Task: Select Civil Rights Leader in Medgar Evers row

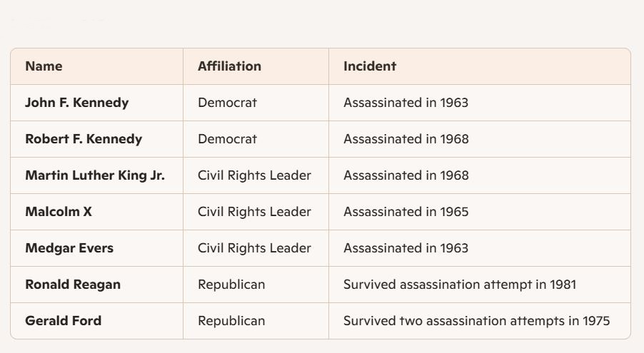Action: click(x=254, y=248)
